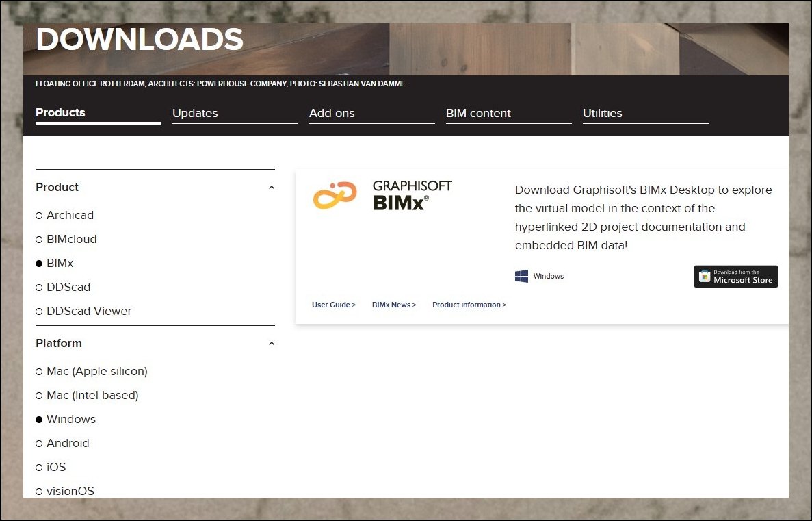812x521 pixels.
Task: Collapse the Platform filter section
Action: point(272,343)
